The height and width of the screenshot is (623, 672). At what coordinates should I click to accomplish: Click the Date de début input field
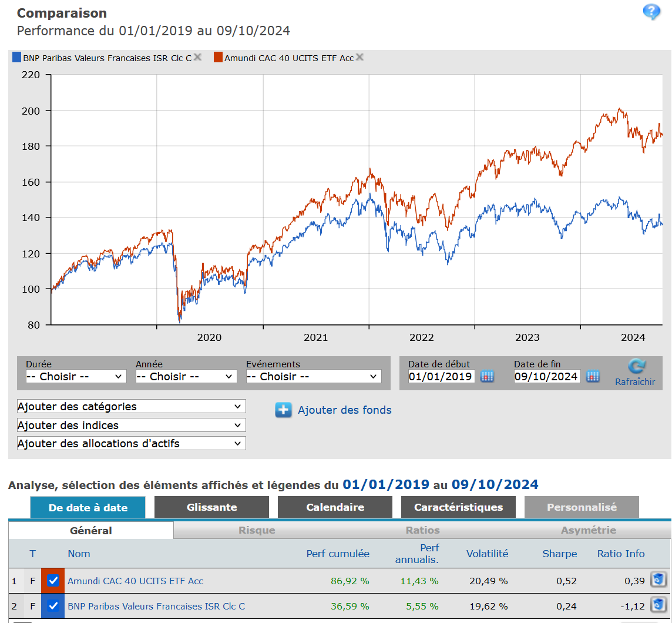pos(441,377)
